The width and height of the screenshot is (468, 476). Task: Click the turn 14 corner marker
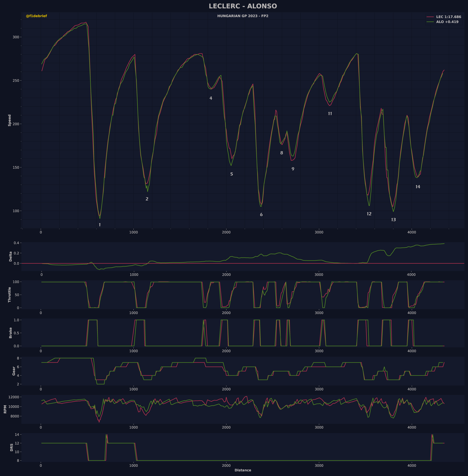(418, 187)
